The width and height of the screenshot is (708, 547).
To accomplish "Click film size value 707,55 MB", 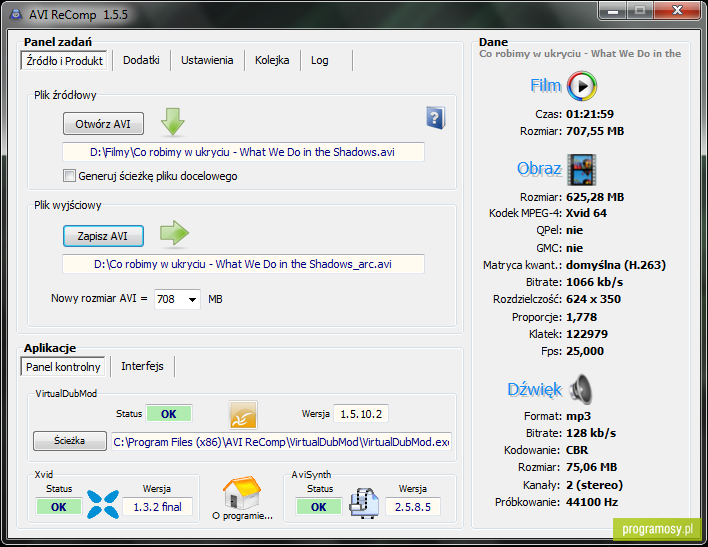I will coord(595,131).
